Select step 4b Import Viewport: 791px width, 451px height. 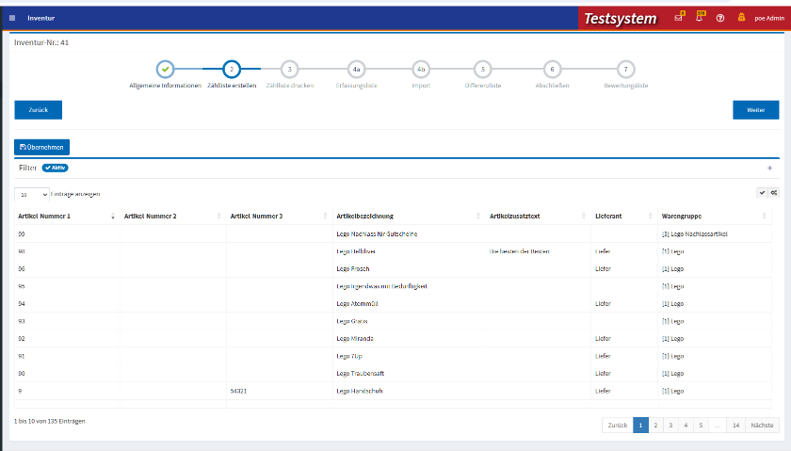click(421, 69)
